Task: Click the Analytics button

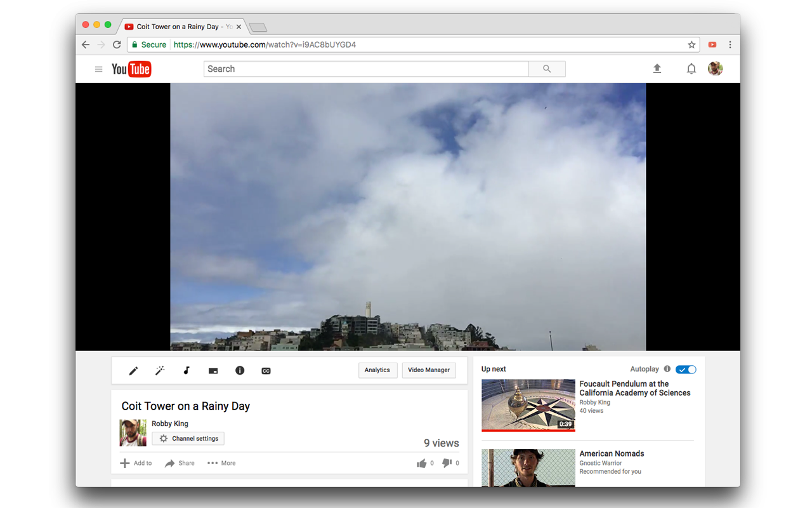Action: tap(377, 370)
